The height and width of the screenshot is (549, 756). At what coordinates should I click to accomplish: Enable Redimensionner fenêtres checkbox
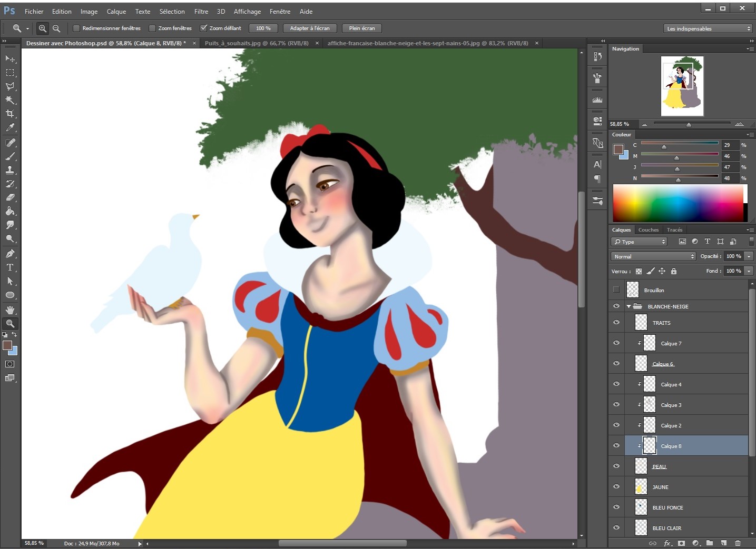click(76, 28)
